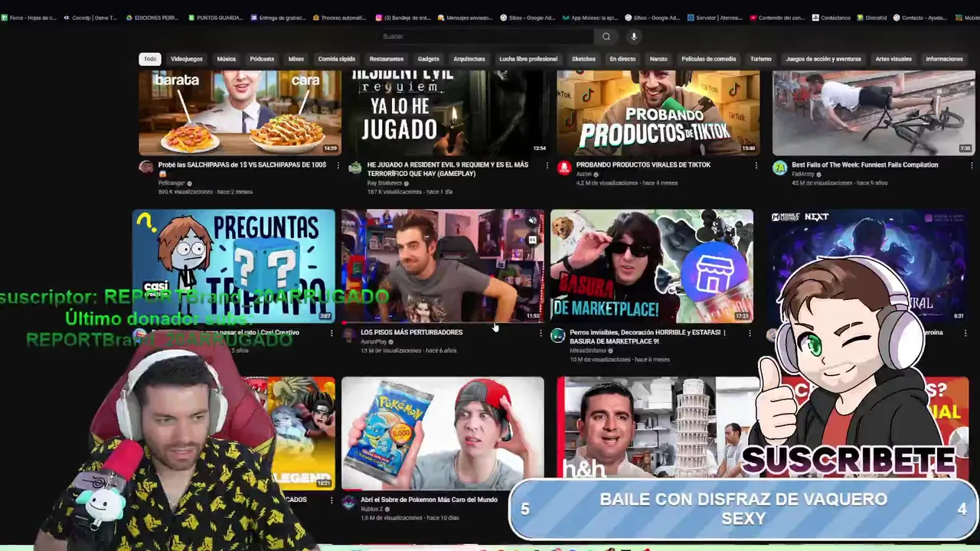Image resolution: width=980 pixels, height=551 pixels.
Task: Open more options for TikTok products video
Action: click(756, 165)
